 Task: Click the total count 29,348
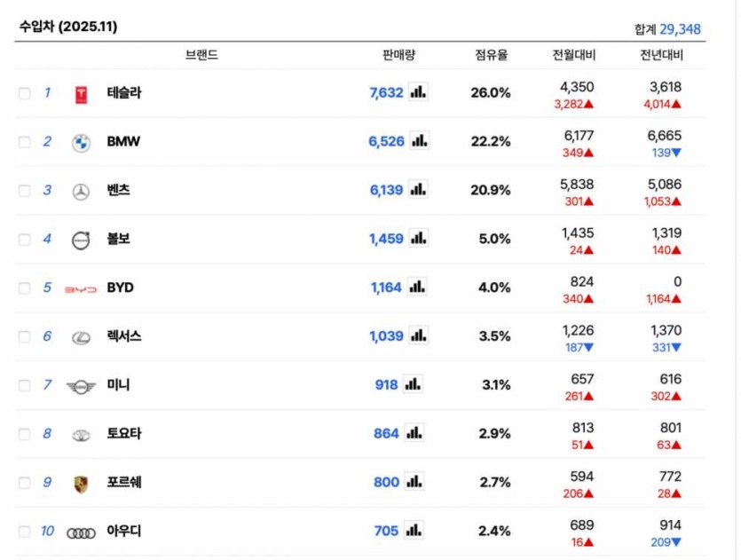pyautogui.click(x=680, y=29)
